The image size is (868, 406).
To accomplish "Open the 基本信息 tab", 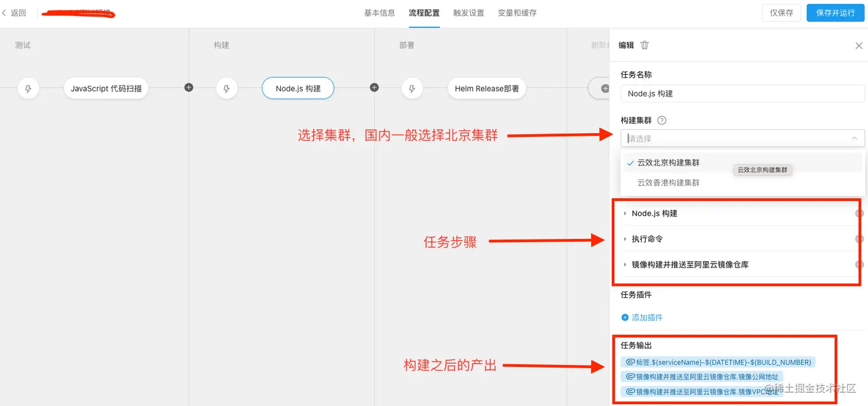I will pos(379,13).
